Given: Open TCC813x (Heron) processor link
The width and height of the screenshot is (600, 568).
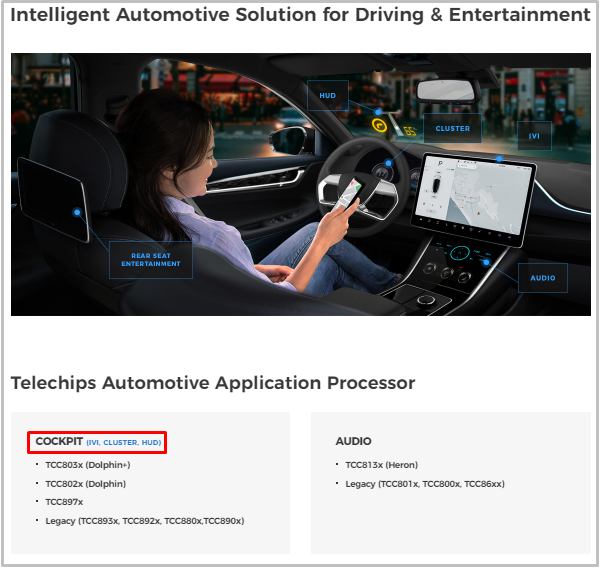Looking at the screenshot, I should point(382,465).
